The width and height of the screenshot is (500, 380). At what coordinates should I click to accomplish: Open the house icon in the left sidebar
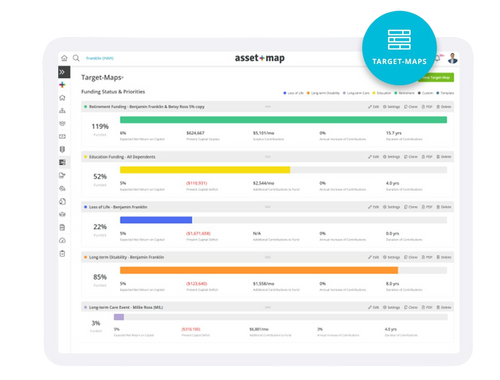[62, 98]
